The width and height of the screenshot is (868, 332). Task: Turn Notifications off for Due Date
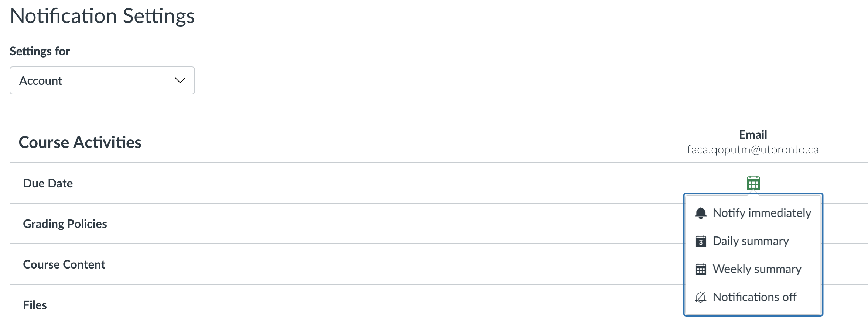pos(753,297)
